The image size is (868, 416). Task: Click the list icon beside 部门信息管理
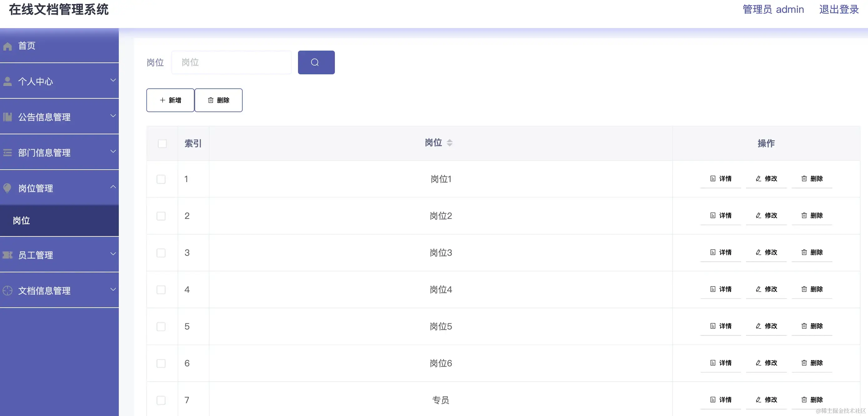(x=8, y=152)
